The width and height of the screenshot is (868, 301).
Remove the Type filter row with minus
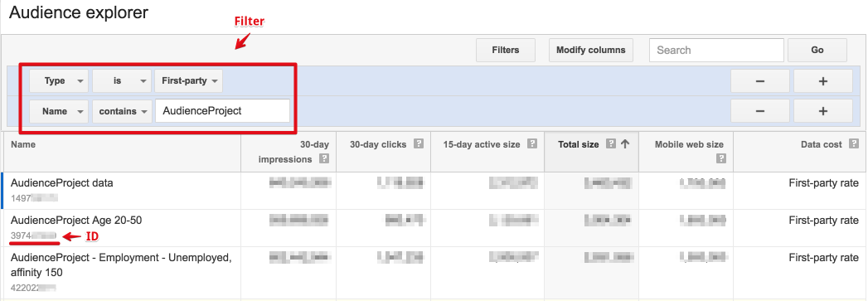click(760, 80)
